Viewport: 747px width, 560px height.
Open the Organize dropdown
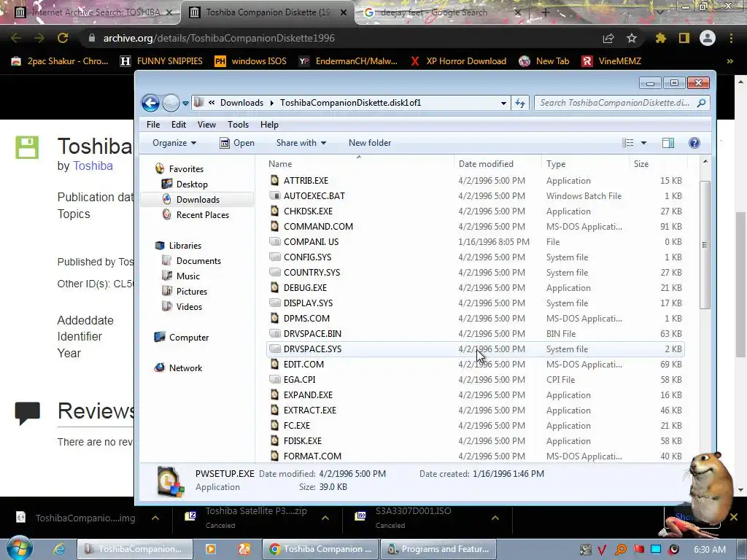tap(174, 143)
